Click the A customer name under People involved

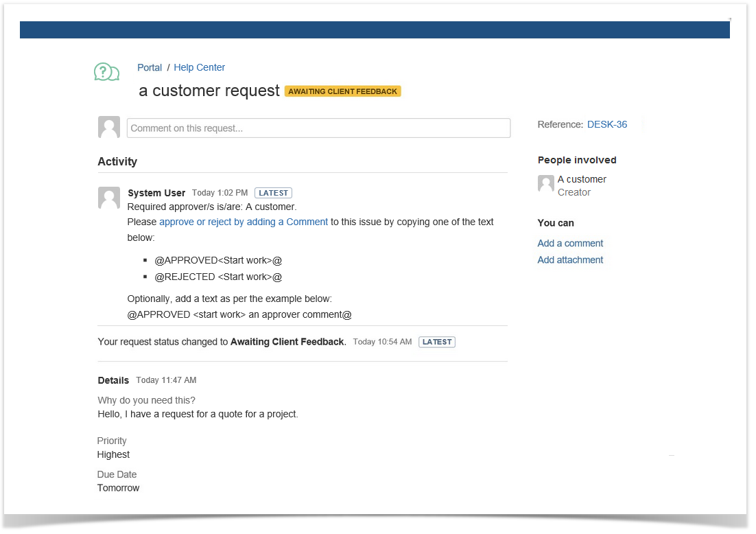(582, 179)
